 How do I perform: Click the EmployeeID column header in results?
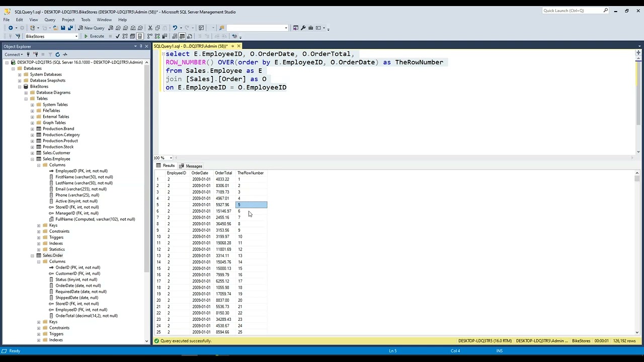coord(176,173)
